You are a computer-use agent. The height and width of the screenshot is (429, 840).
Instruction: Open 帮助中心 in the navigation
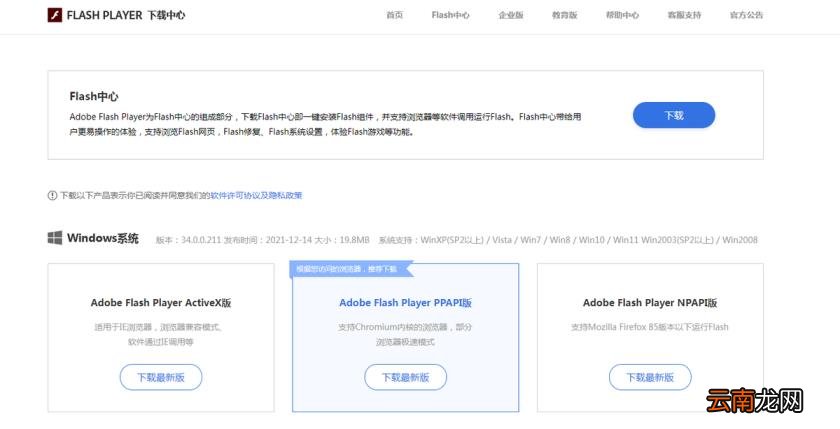[x=622, y=15]
